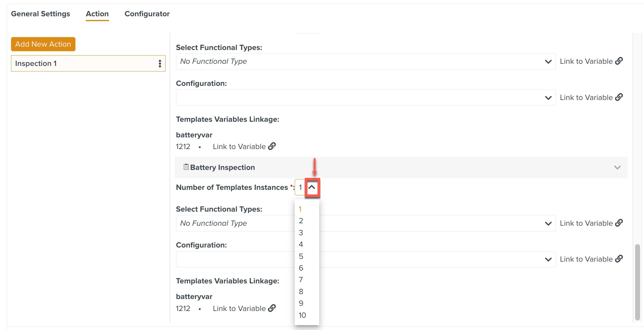Click the Add New Action button
The width and height of the screenshot is (644, 330).
click(x=43, y=44)
